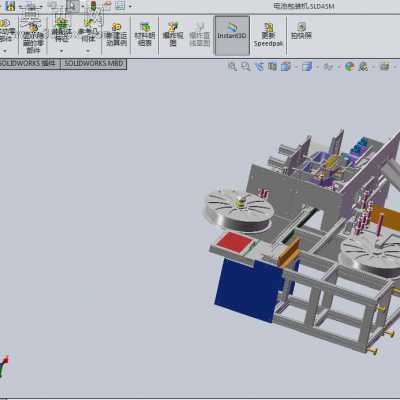Screen dimensions: 400x400
Task: Expand the View Orientation dropdown arrow
Action: (296, 67)
